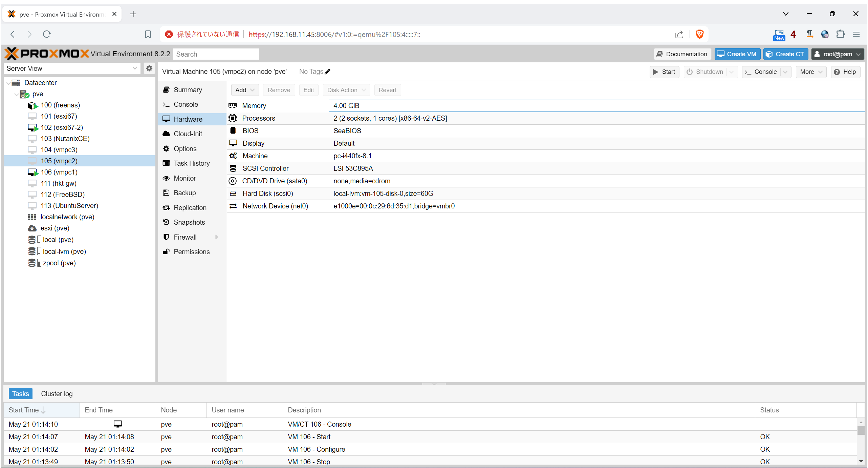
Task: Open browser tab list chevron
Action: click(786, 14)
